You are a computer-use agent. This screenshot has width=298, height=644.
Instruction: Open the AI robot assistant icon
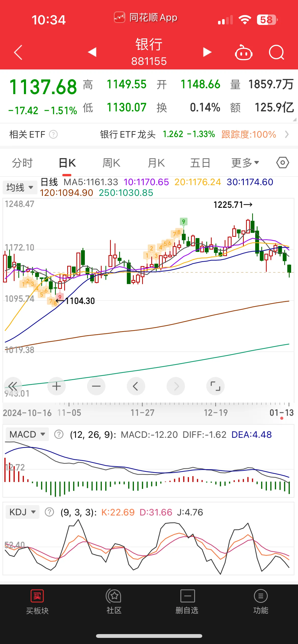[x=243, y=52]
